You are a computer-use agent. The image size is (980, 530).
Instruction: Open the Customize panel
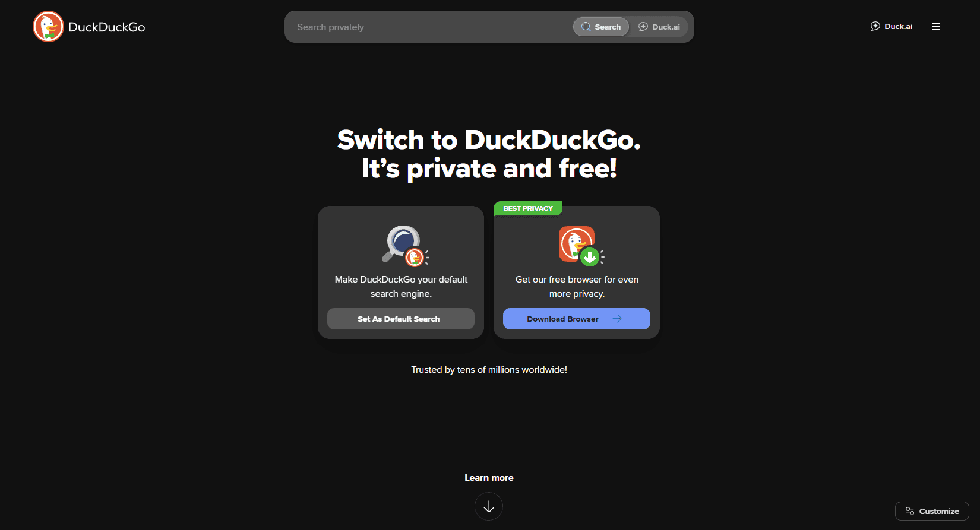pos(932,511)
